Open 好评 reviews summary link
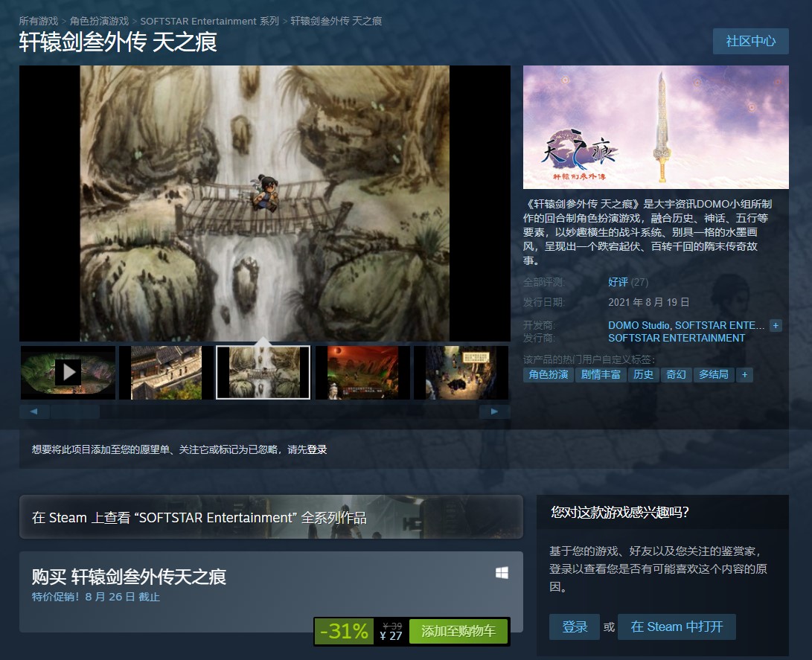 coord(618,282)
